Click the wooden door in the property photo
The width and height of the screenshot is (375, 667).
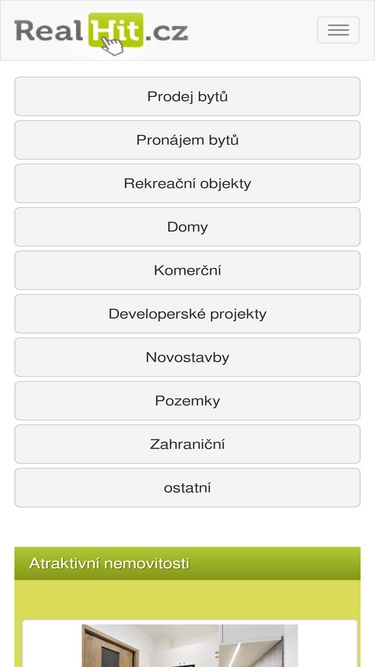point(111,647)
